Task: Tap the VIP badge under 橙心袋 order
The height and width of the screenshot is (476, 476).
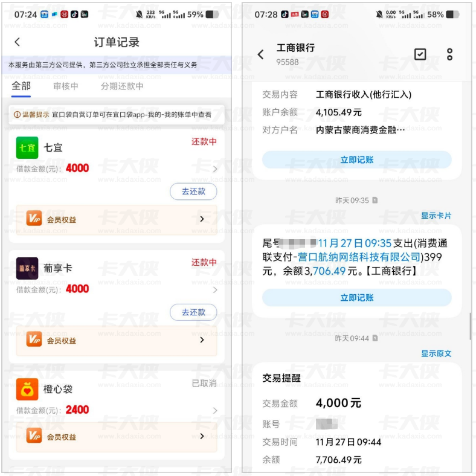Action: (34, 436)
